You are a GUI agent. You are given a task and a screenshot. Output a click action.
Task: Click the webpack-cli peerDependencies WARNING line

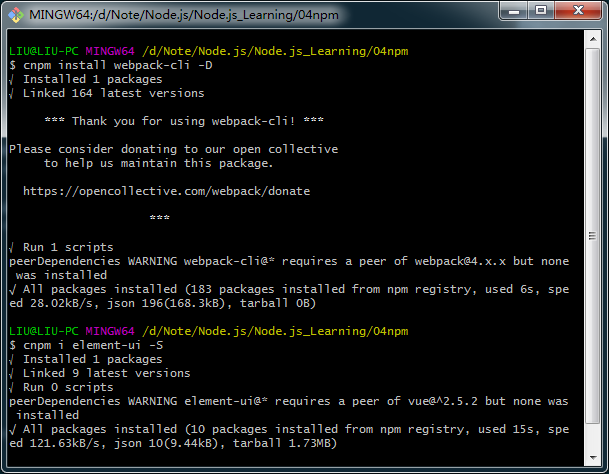[289, 261]
